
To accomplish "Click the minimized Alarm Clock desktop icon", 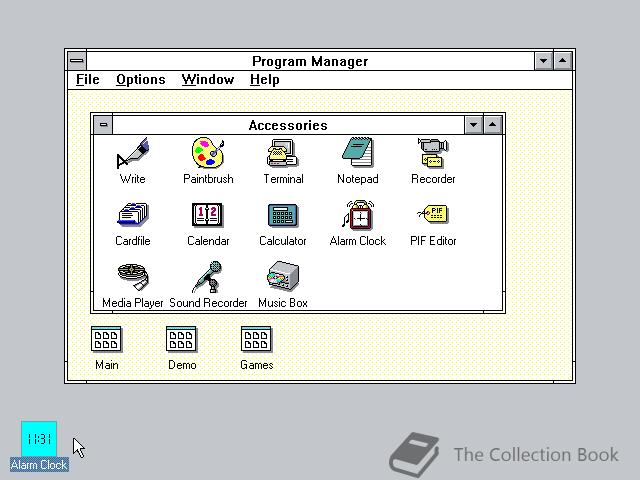I will point(39,439).
